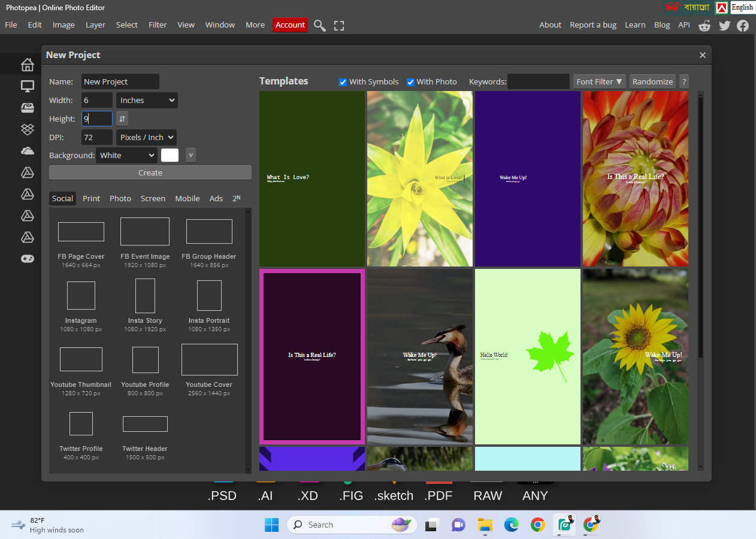Toggle fullscreen icon in menu bar

click(339, 25)
